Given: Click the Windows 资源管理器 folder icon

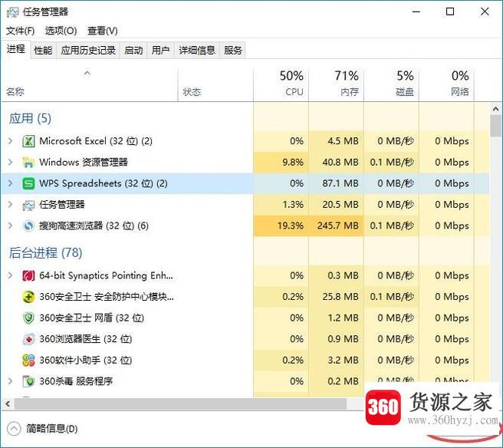Looking at the screenshot, I should 28,163.
